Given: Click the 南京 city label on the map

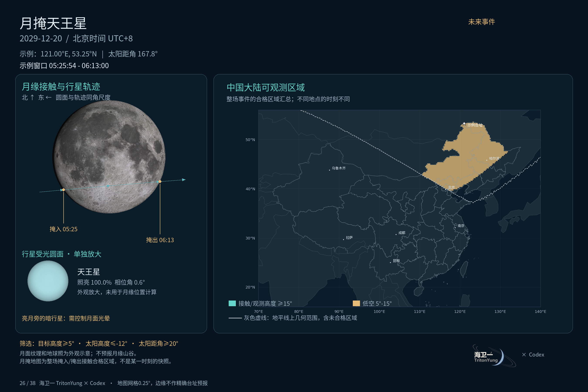Looking at the screenshot, I should (x=461, y=225).
